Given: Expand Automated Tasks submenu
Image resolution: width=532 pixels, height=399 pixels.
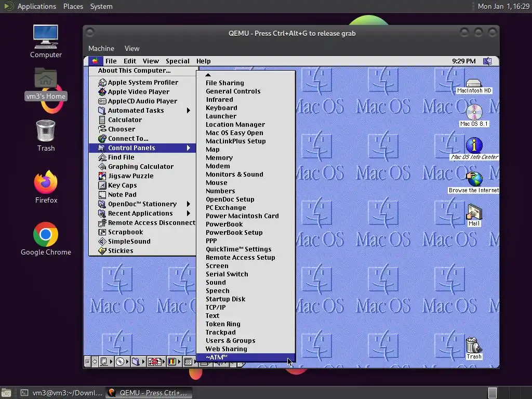Looking at the screenshot, I should click(142, 111).
